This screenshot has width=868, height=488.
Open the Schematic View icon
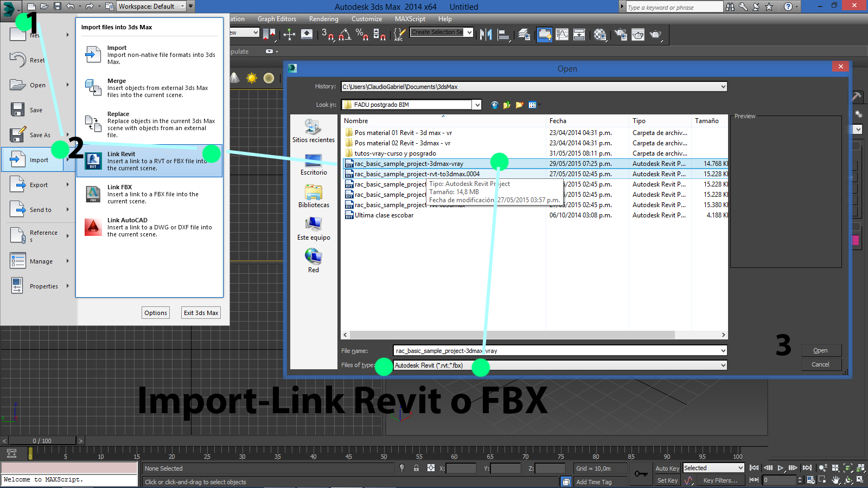point(579,35)
